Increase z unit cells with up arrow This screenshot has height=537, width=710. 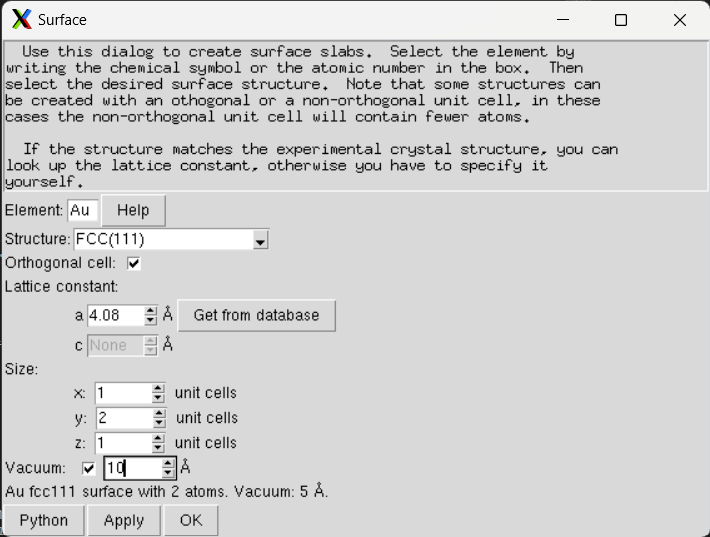158,438
